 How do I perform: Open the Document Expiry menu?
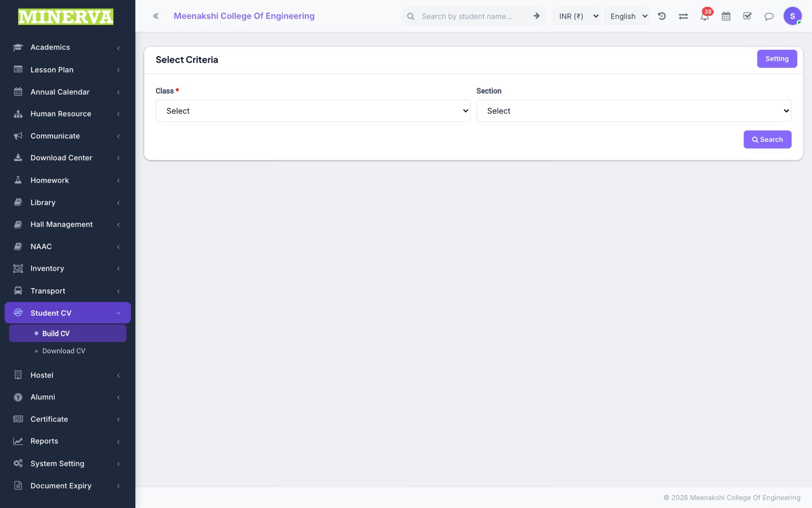pyautogui.click(x=68, y=485)
